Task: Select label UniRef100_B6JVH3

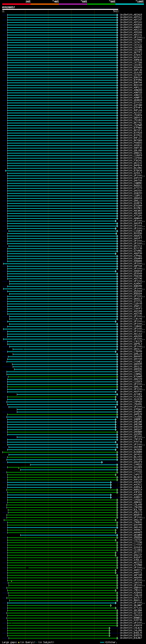Action: click(131, 457)
